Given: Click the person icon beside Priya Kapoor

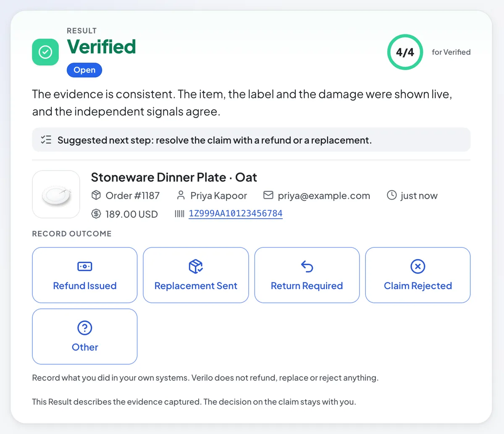Looking at the screenshot, I should tap(181, 195).
